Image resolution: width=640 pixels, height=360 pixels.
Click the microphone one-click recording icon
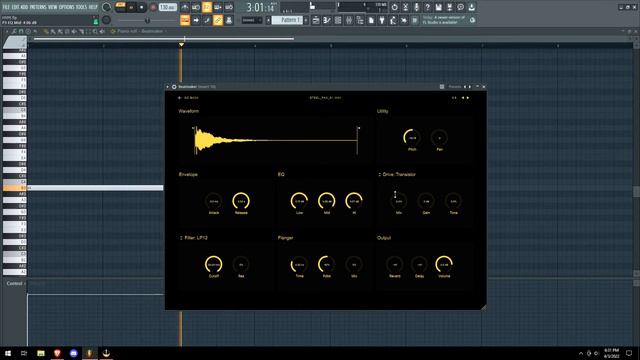point(416,7)
